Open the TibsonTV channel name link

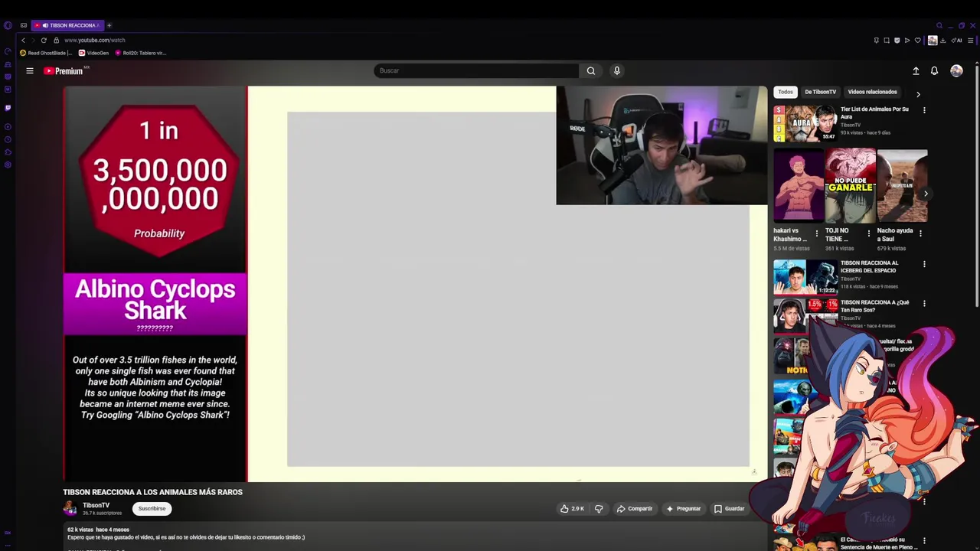pyautogui.click(x=96, y=505)
